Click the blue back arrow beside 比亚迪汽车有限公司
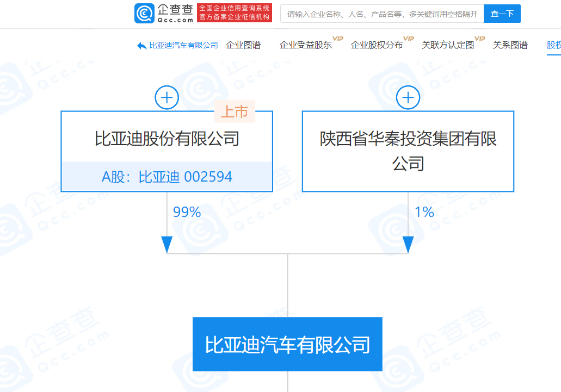 tap(140, 46)
